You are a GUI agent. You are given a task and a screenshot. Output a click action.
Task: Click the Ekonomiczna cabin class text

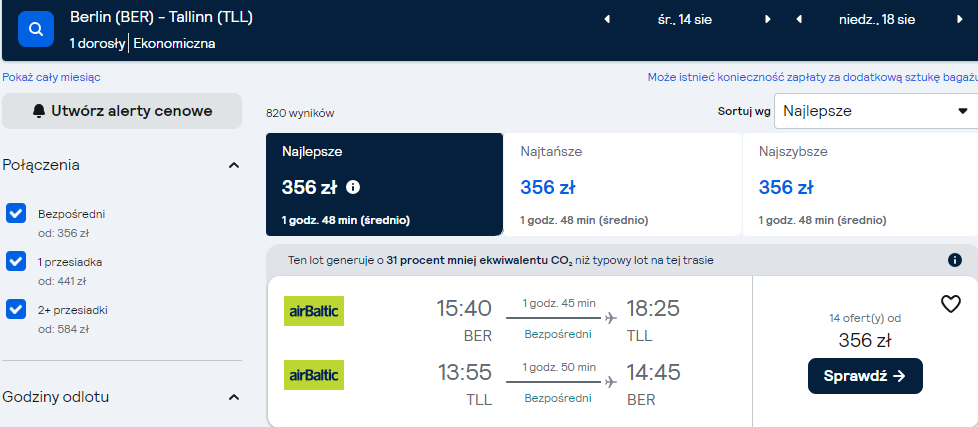pos(175,44)
